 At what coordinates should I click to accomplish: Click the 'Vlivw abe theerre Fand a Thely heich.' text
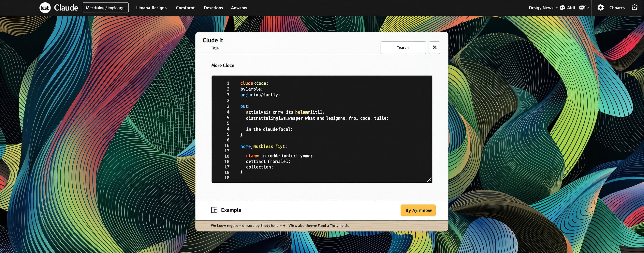pos(319,226)
